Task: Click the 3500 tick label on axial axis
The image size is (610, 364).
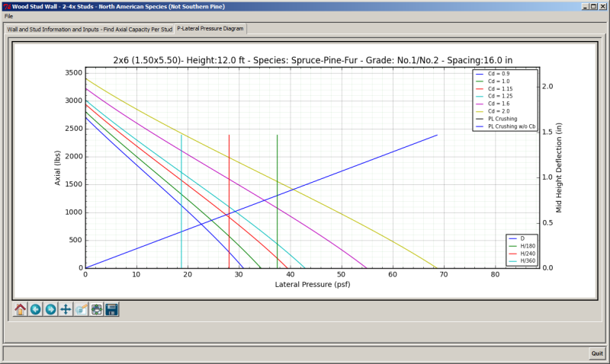Action: coord(73,72)
